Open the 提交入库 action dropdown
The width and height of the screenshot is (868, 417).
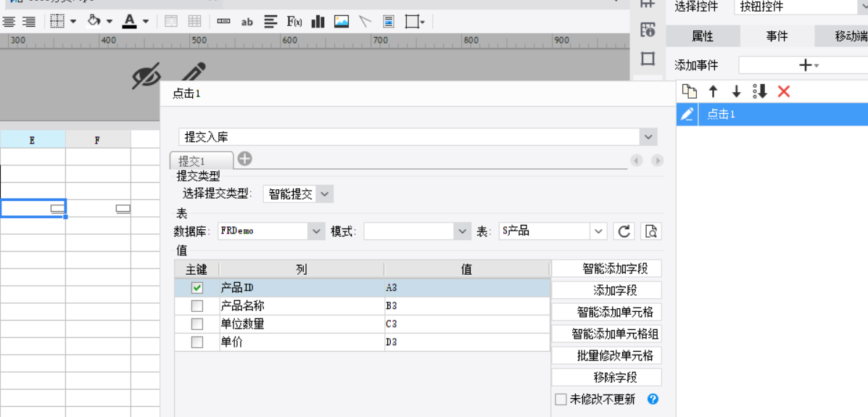pyautogui.click(x=648, y=137)
